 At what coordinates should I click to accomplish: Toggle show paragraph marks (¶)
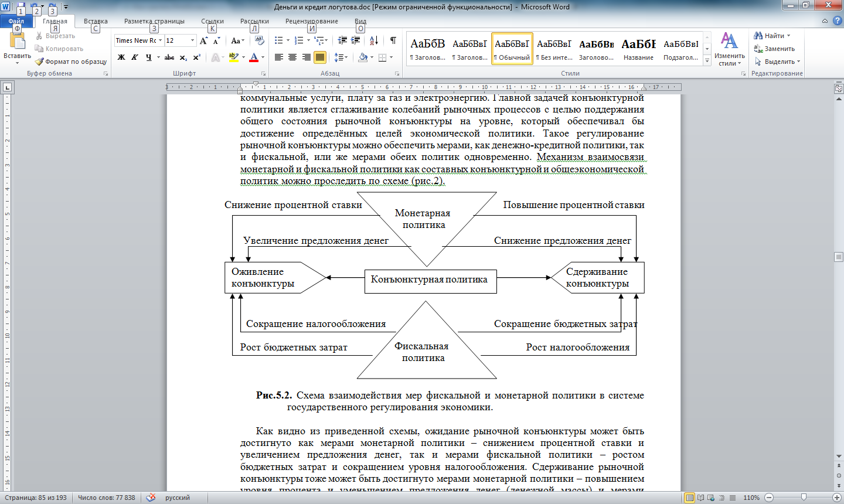[x=393, y=40]
